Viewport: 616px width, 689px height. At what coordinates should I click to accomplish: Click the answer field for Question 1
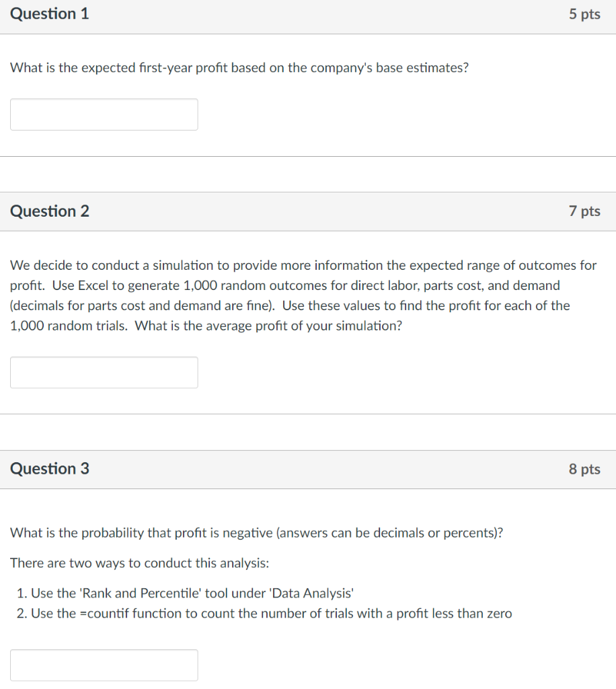coord(104,114)
